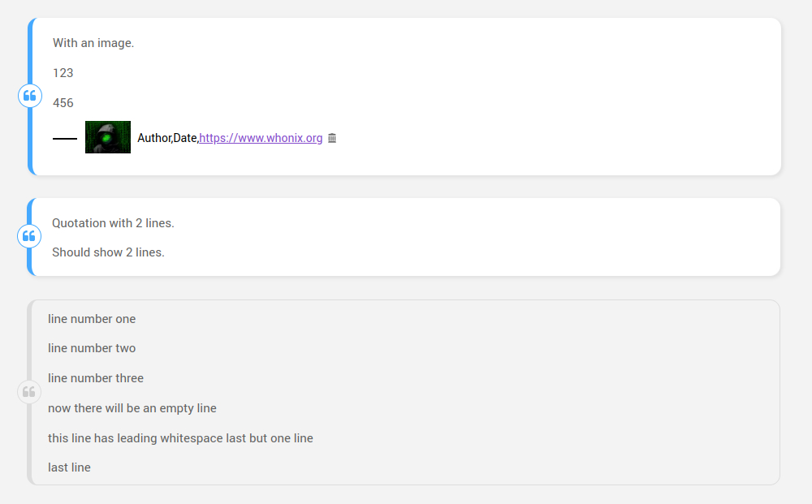Click the line mentioning leading whitespace
812x504 pixels.
[180, 438]
